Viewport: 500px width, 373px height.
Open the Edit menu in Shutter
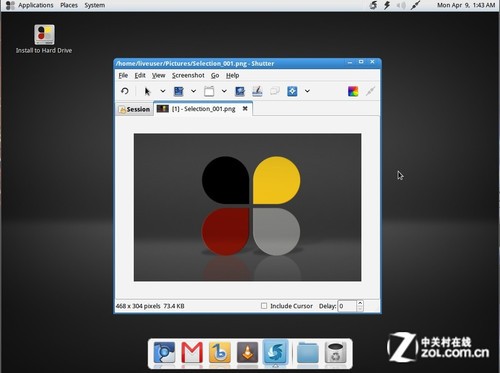(x=140, y=75)
